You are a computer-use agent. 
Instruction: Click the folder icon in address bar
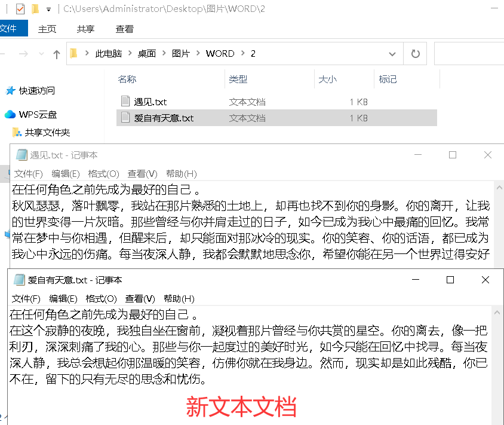click(x=73, y=53)
